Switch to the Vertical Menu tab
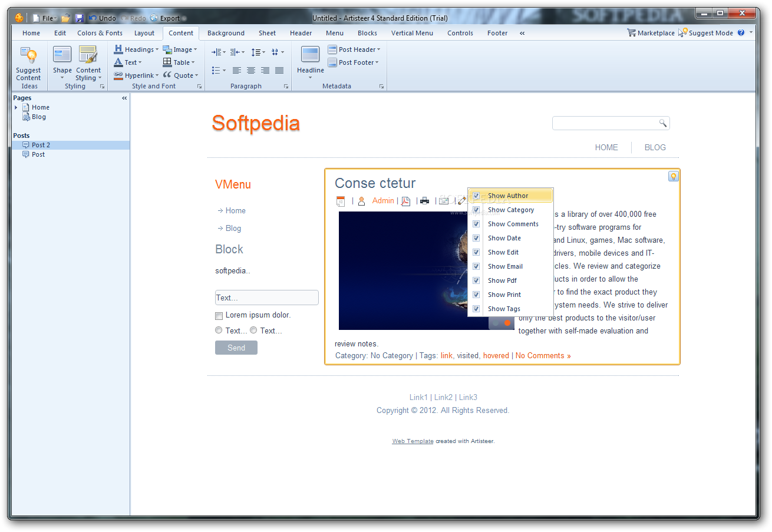Image resolution: width=772 pixels, height=532 pixels. [x=412, y=33]
